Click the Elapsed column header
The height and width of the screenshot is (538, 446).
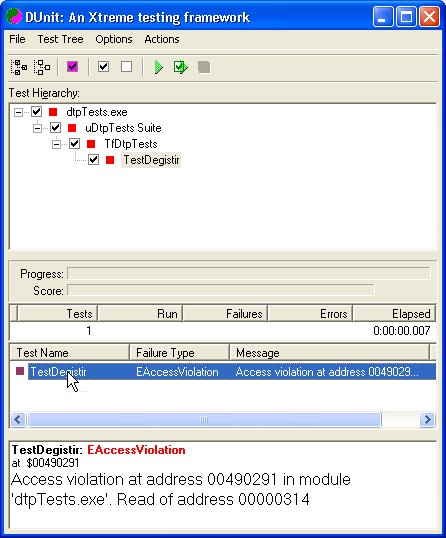394,314
